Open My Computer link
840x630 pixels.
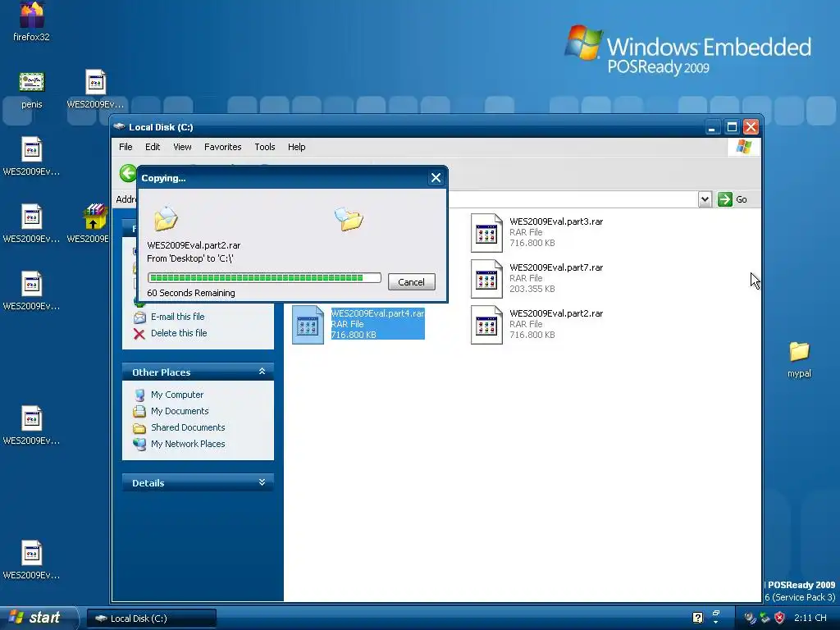tap(177, 395)
